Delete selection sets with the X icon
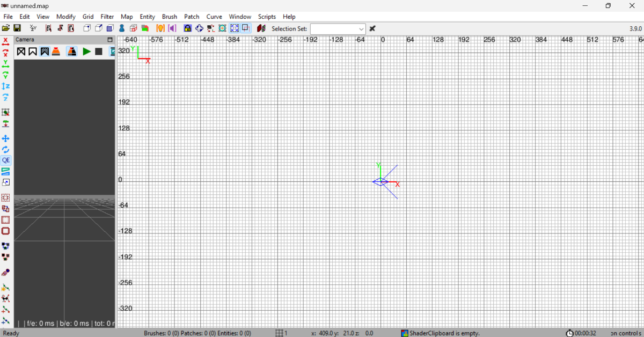Viewport: 644px width, 337px height. point(372,28)
